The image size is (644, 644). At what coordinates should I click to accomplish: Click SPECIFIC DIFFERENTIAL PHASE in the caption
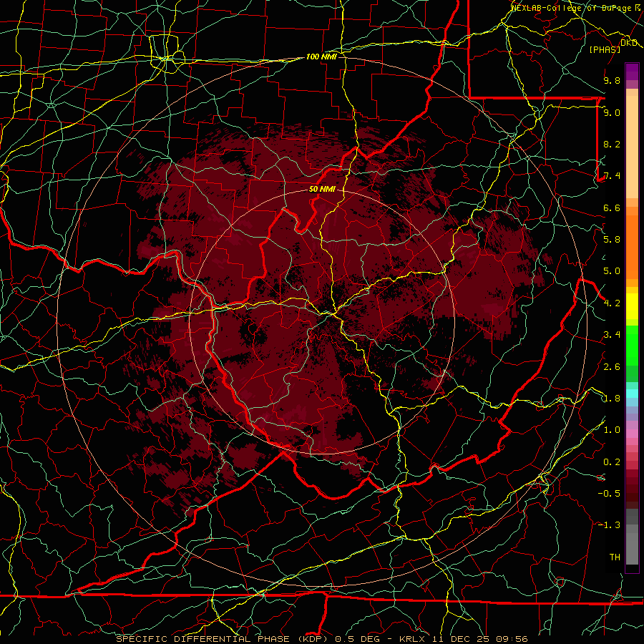203,639
